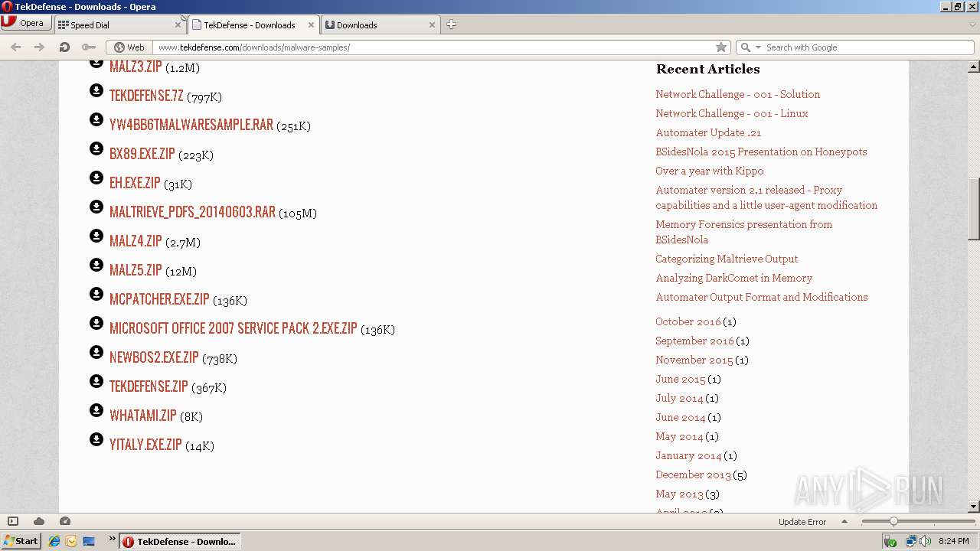Click the scrollbar down arrow
This screenshot has height=551, width=980.
pyautogui.click(x=974, y=507)
